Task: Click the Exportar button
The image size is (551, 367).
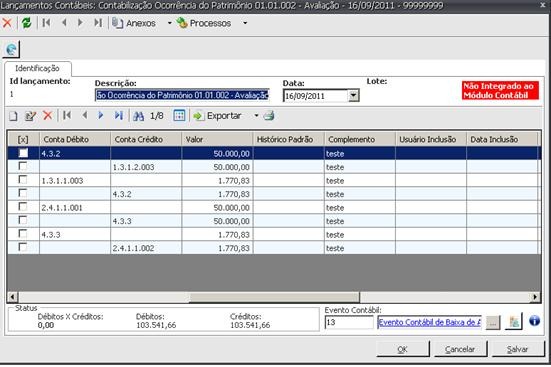Action: (x=217, y=116)
